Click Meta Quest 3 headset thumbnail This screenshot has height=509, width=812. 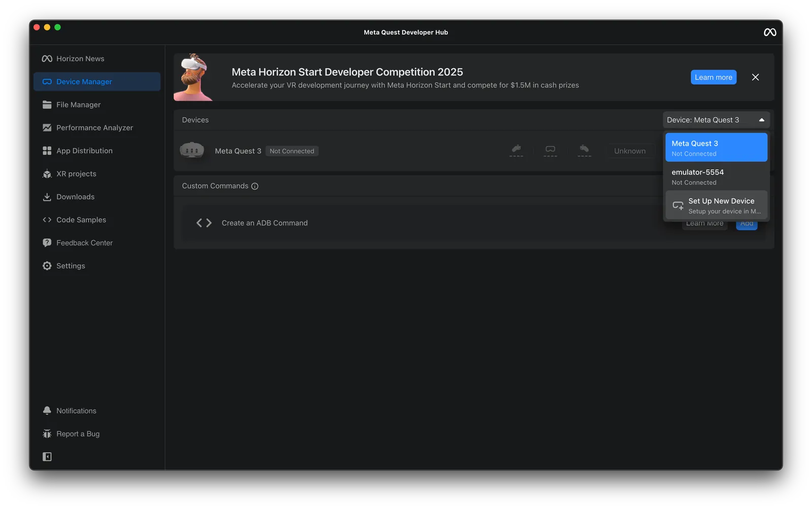click(192, 150)
